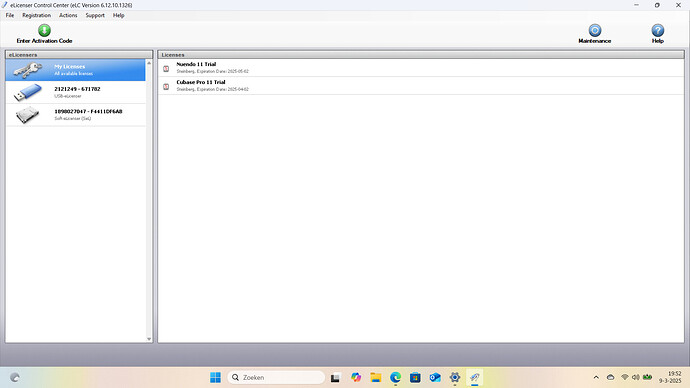690x388 pixels.
Task: Open the Actions menu
Action: 68,15
